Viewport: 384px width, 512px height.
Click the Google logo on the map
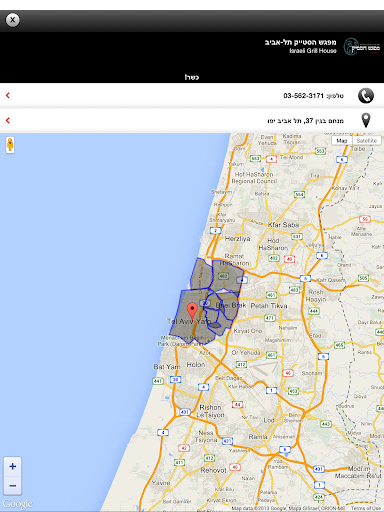[18, 503]
